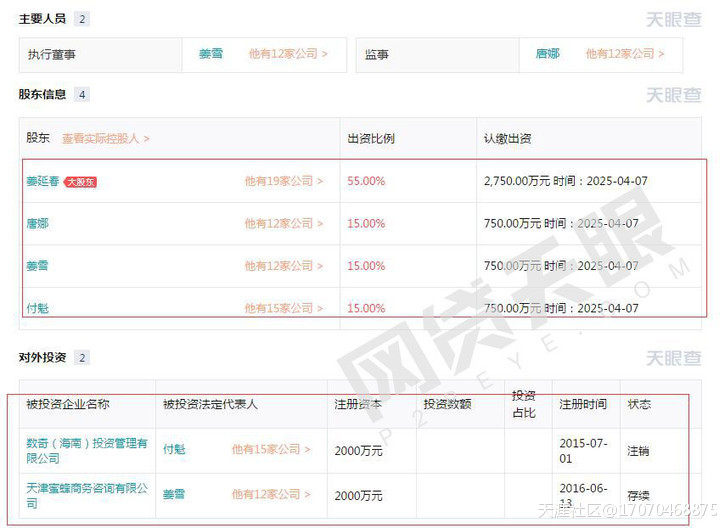Expand 他有12家公司 next to supervisor 唐娜
The image size is (725, 528).
click(x=625, y=54)
